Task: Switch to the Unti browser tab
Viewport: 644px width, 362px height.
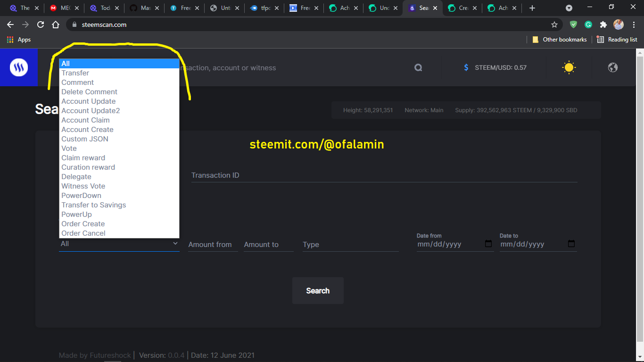Action: (224, 8)
